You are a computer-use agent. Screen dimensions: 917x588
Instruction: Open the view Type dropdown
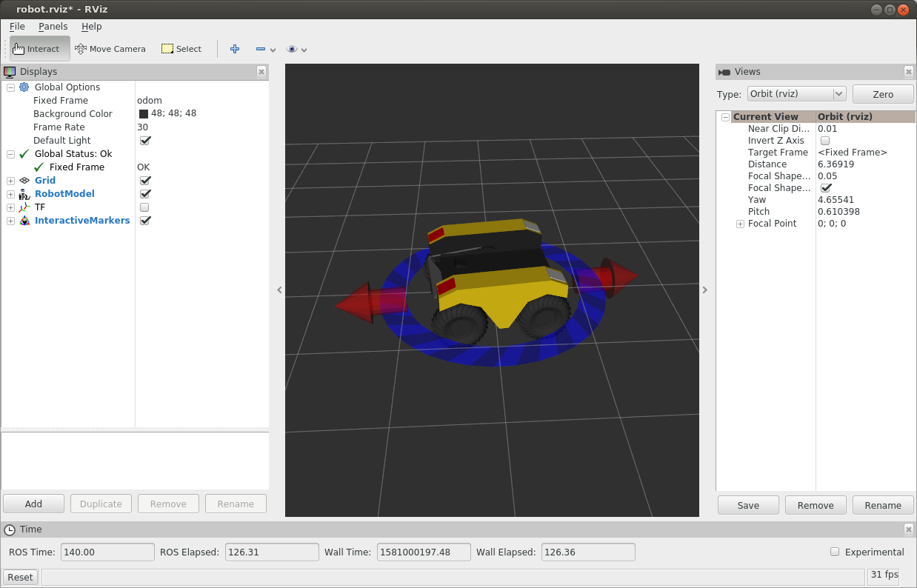point(796,94)
